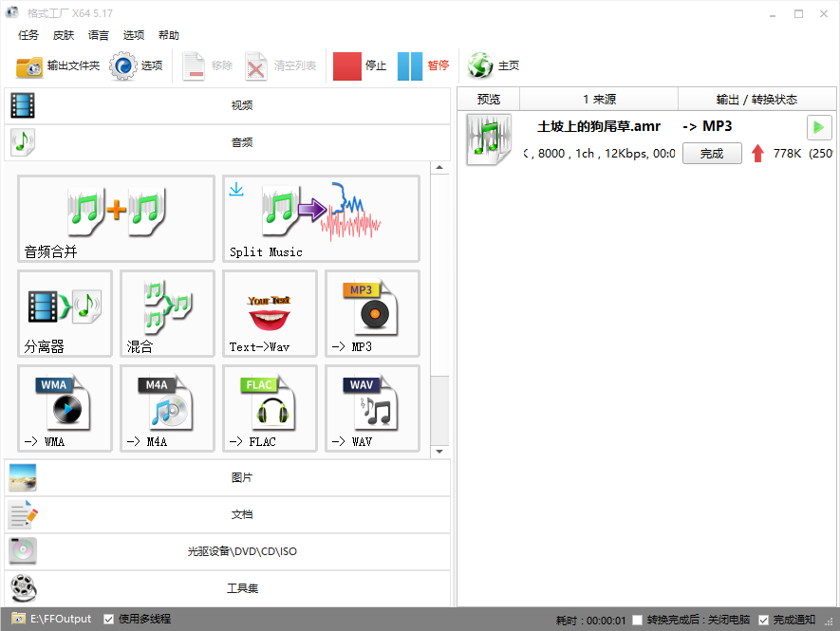Select the -> WMA conversion icon
The height and width of the screenshot is (631, 840).
coord(65,408)
